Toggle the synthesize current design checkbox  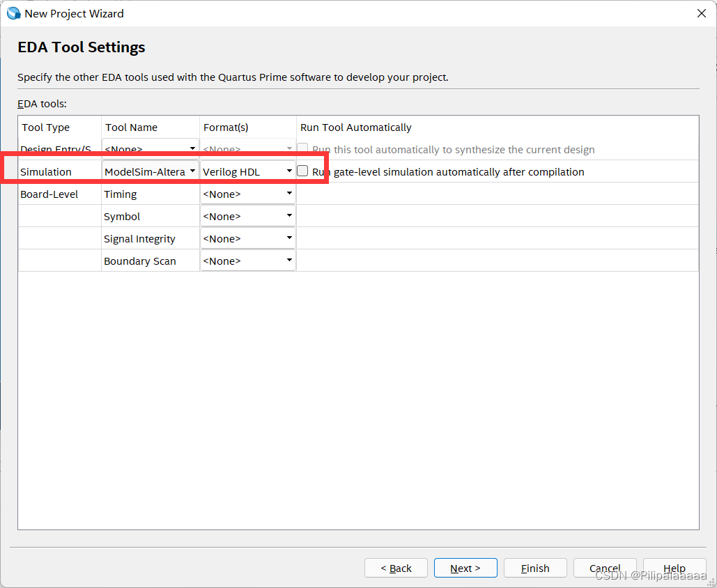tap(302, 148)
